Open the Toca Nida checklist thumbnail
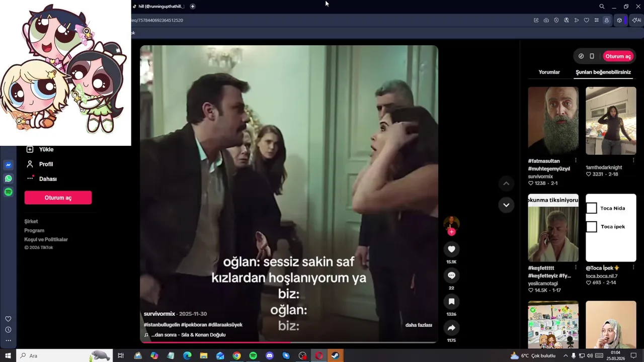The image size is (644, 362). coord(611,228)
